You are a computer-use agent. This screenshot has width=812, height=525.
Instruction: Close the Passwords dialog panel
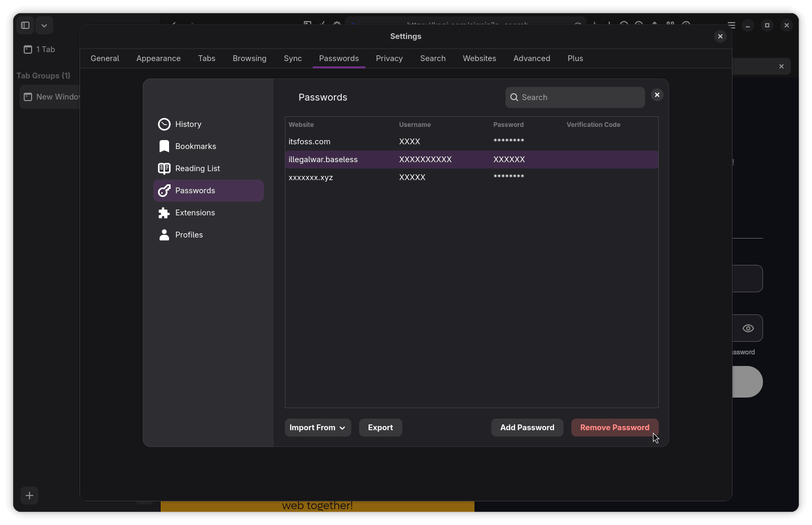[657, 95]
